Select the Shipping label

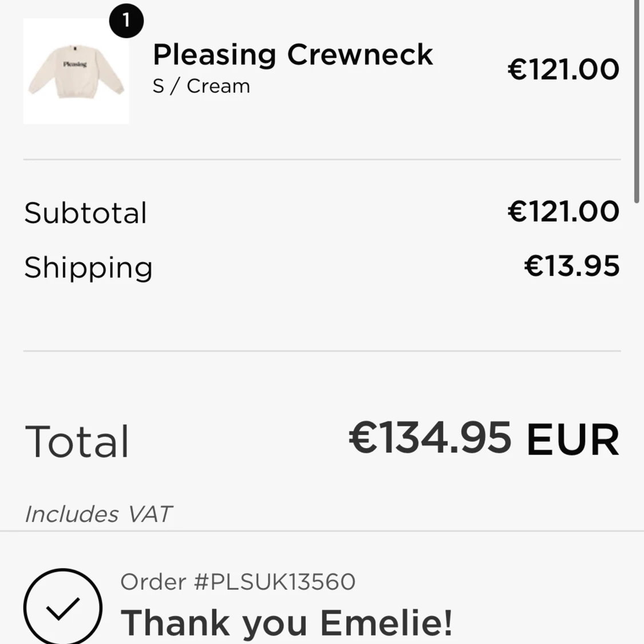coord(88,267)
